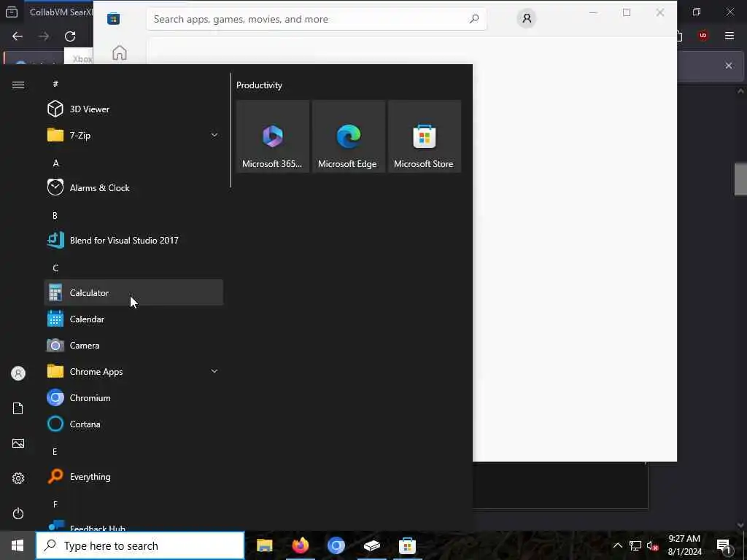Switch to Firefox on the taskbar
The width and height of the screenshot is (747, 560).
click(x=300, y=545)
